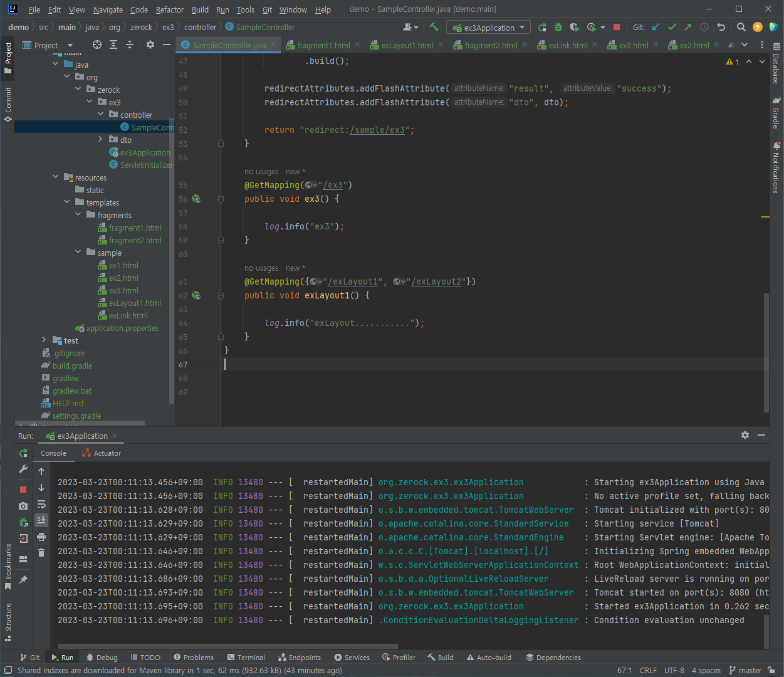Viewport: 784px width, 677px height.
Task: Open the Refactor menu
Action: pyautogui.click(x=170, y=9)
